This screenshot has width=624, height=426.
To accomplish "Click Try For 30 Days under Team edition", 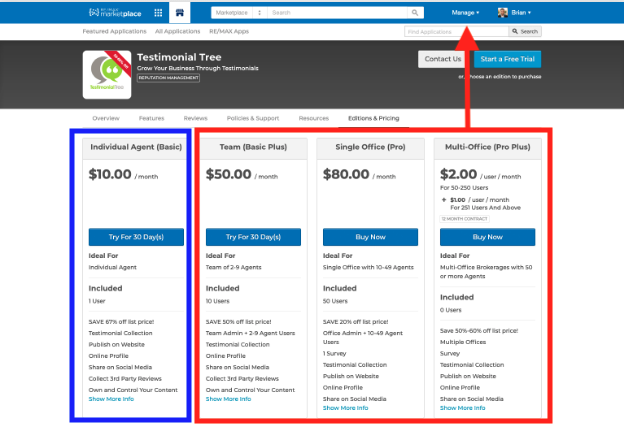I will (253, 237).
